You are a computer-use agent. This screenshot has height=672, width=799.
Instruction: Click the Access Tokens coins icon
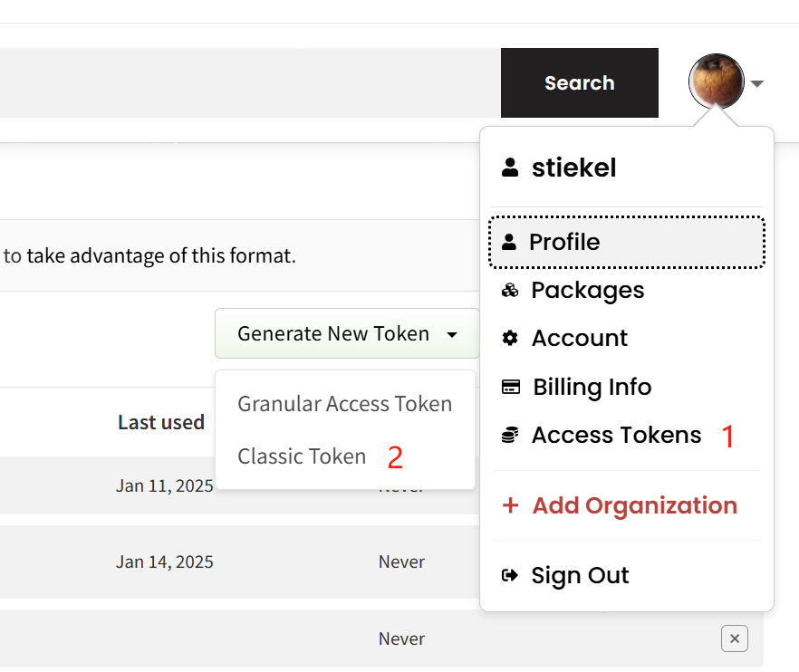click(x=509, y=435)
